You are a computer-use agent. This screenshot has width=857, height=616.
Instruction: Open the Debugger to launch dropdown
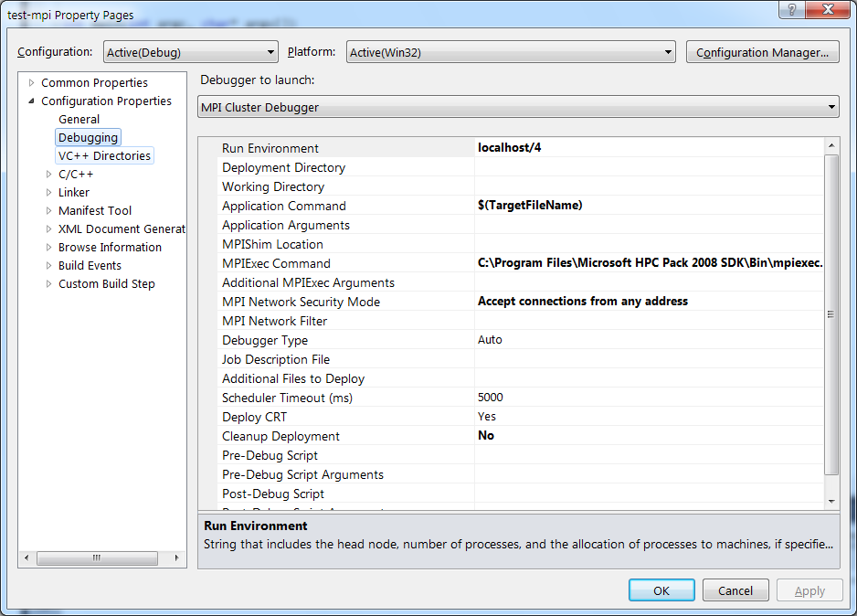point(518,107)
